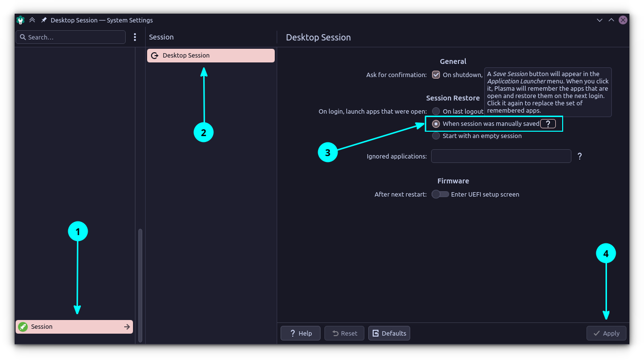The width and height of the screenshot is (644, 360).
Task: Click the Desktop Session logout icon
Action: pos(154,56)
